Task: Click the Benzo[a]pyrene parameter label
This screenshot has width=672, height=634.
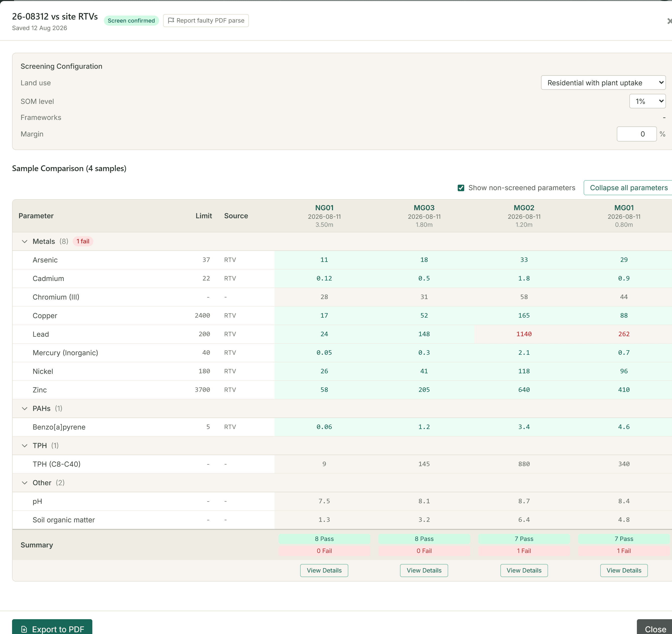Action: 59,427
